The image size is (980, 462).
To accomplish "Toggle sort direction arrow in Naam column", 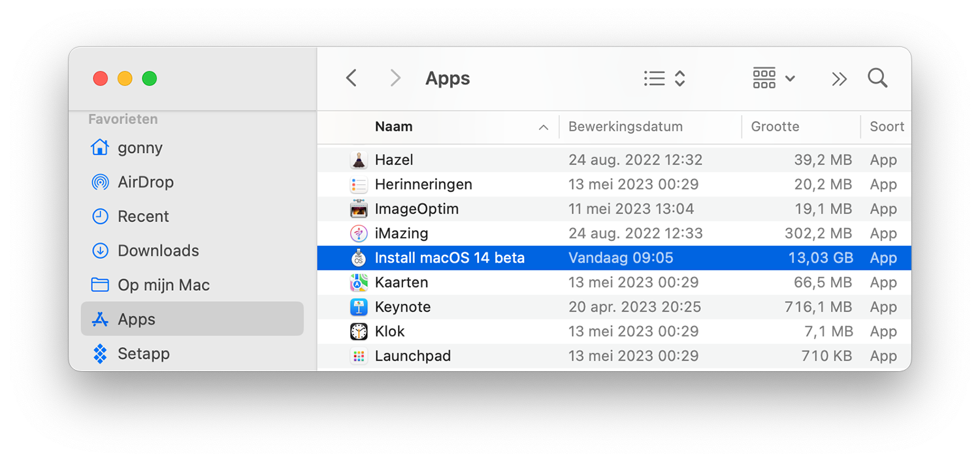I will (543, 127).
